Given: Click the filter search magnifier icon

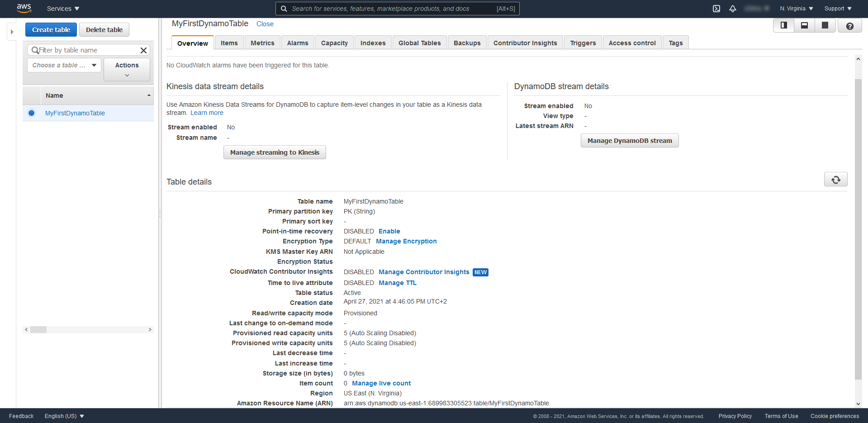Looking at the screenshot, I should pyautogui.click(x=35, y=50).
